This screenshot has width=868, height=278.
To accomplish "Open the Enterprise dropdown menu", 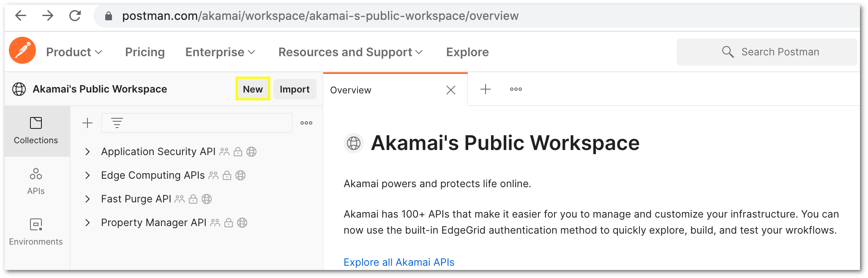I will (x=220, y=52).
